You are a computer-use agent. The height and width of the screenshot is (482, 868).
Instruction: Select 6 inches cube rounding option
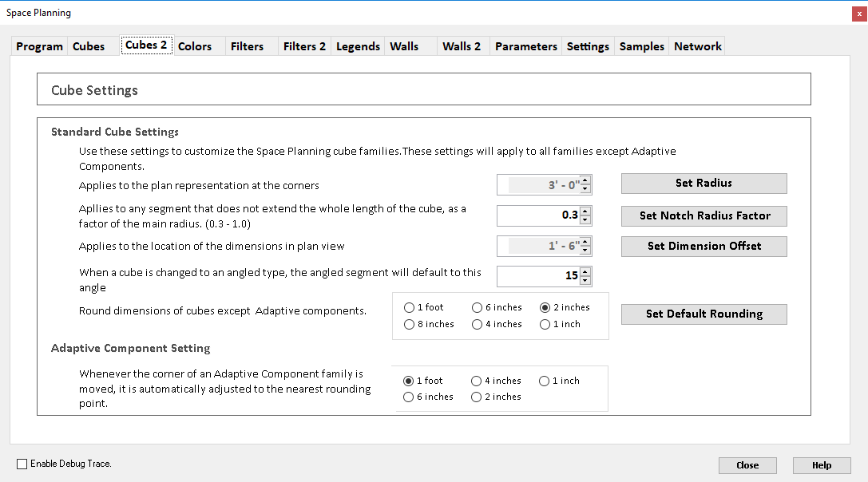(477, 307)
